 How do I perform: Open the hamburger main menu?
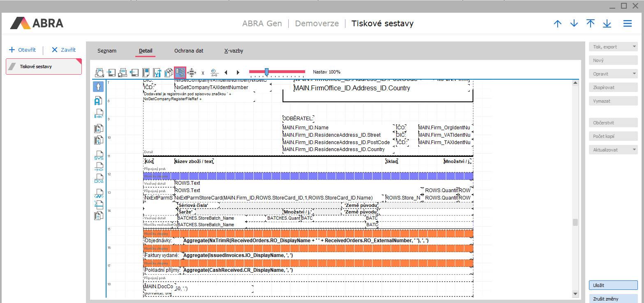pyautogui.click(x=628, y=23)
